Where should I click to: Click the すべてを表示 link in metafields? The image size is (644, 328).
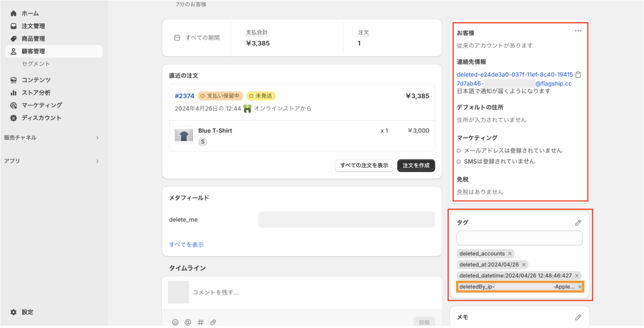186,245
